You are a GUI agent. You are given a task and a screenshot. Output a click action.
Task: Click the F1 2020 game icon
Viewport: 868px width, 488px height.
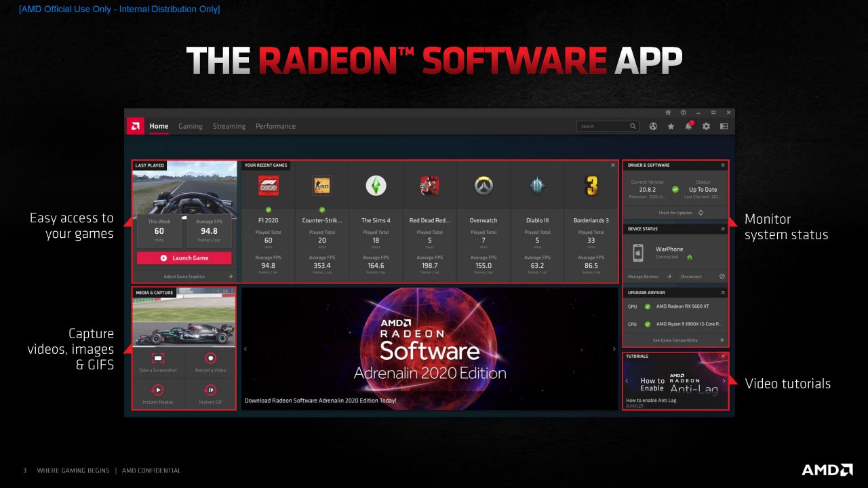coord(269,186)
